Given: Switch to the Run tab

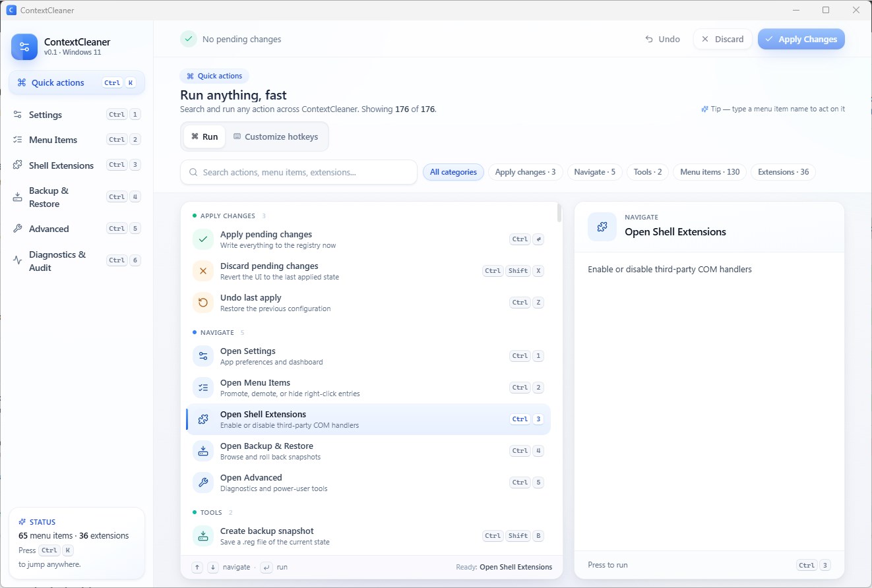Looking at the screenshot, I should [x=204, y=136].
